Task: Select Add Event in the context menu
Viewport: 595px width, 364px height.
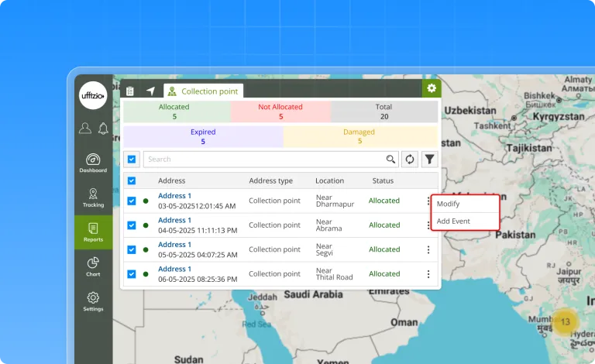Action: coord(453,221)
